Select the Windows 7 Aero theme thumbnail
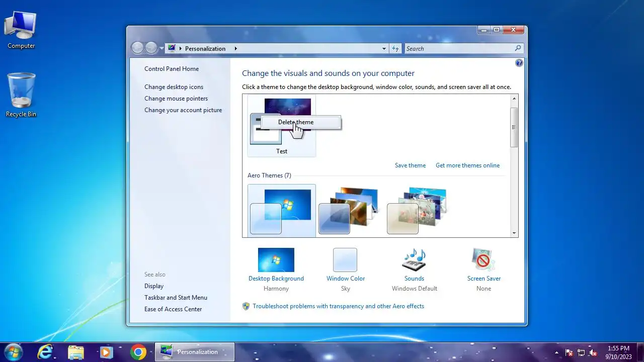This screenshot has width=644, height=362. 282,211
